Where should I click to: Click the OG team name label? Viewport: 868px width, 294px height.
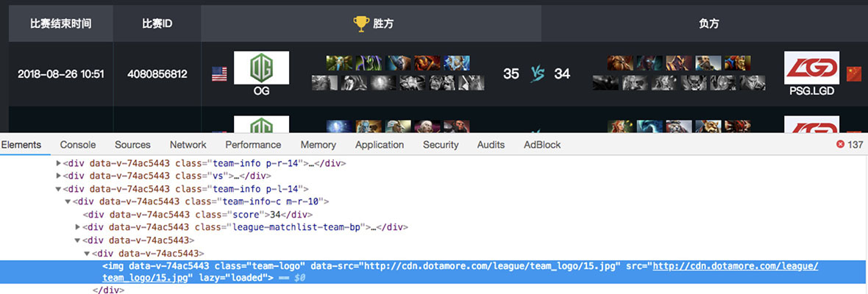pos(261,91)
